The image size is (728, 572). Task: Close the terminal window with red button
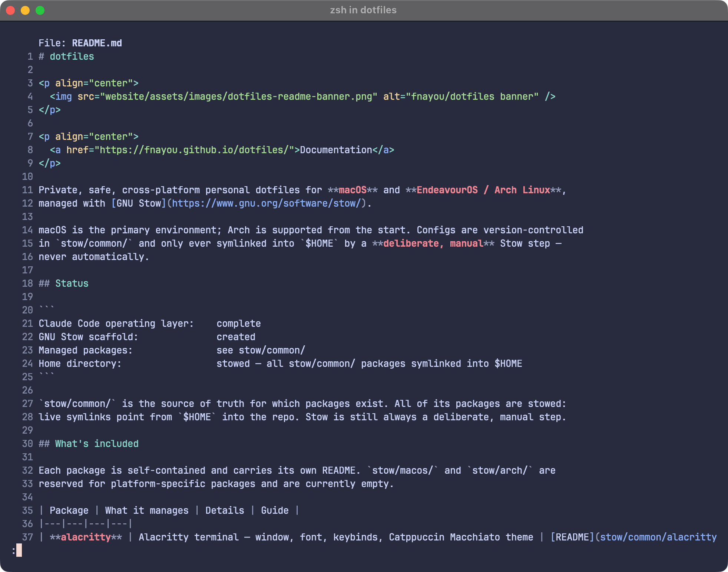tap(10, 10)
